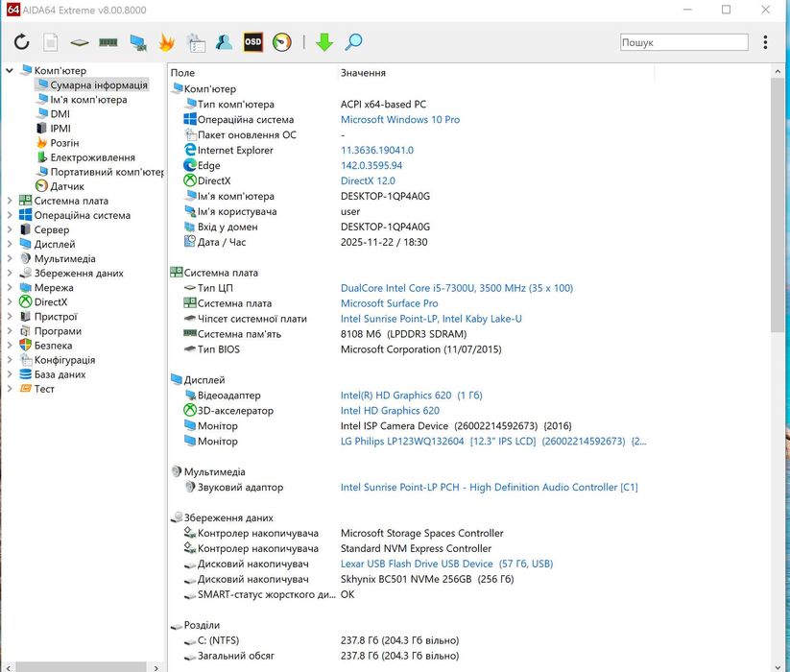790x672 pixels.
Task: Select Портативний комп'ютер tree item
Action: (x=107, y=172)
